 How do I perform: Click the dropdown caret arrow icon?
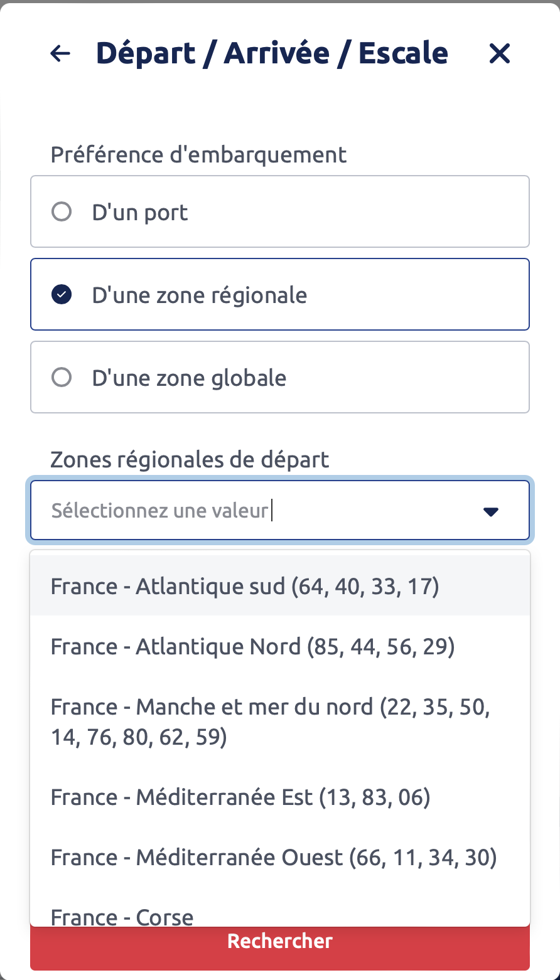pos(491,512)
